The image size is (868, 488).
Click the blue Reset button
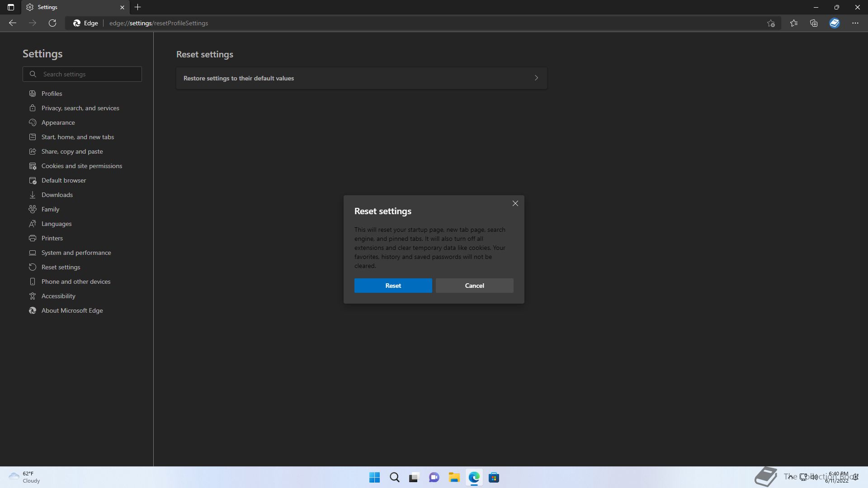(x=393, y=286)
